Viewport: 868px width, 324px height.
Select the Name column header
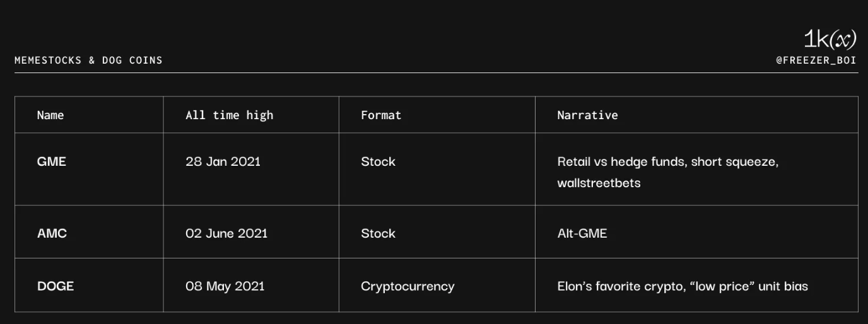(x=50, y=115)
